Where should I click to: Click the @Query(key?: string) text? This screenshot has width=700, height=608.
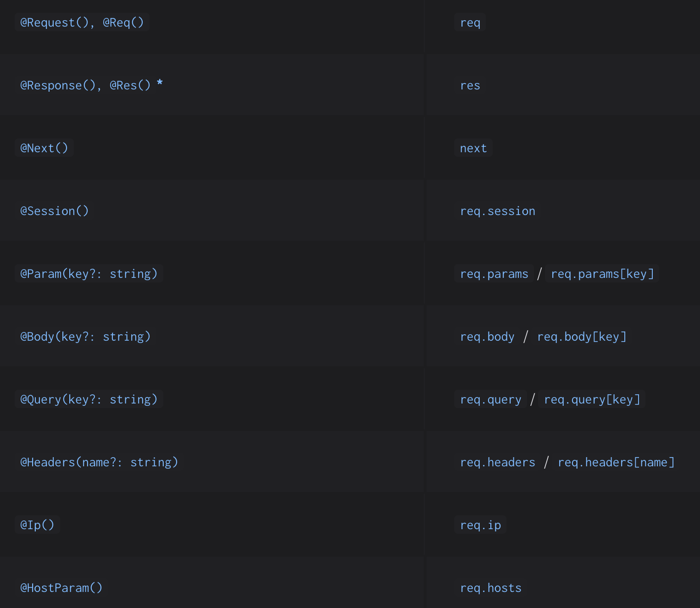(89, 399)
